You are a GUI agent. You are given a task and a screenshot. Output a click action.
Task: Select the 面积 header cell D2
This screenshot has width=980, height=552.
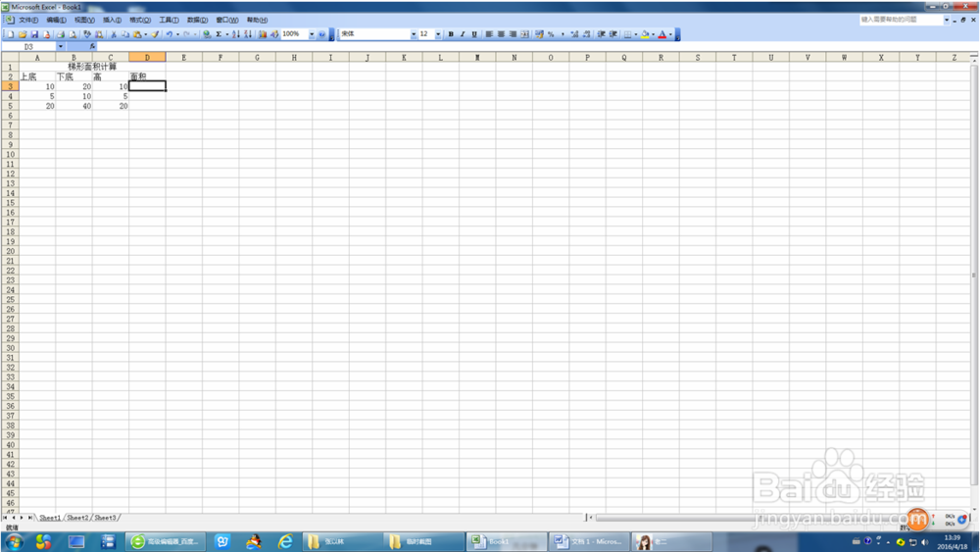[x=148, y=76]
